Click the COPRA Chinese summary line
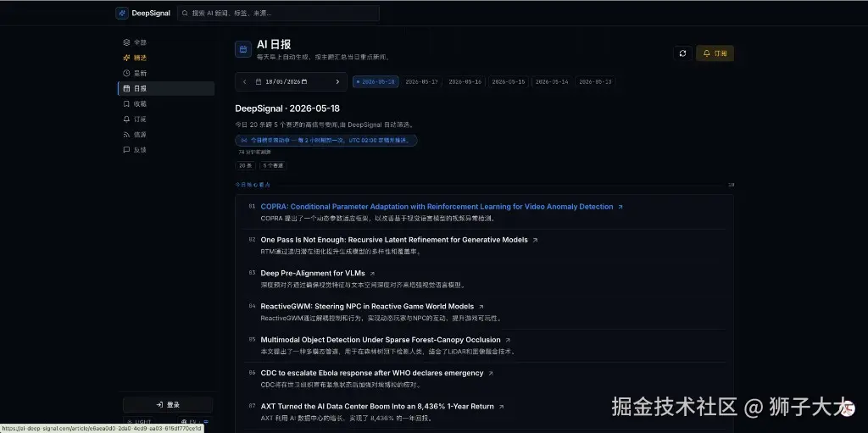 (377, 218)
